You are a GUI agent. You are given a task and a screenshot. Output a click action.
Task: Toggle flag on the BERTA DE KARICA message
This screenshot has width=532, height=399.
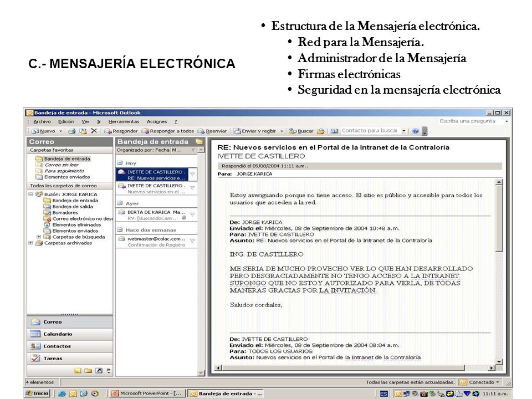pyautogui.click(x=192, y=214)
